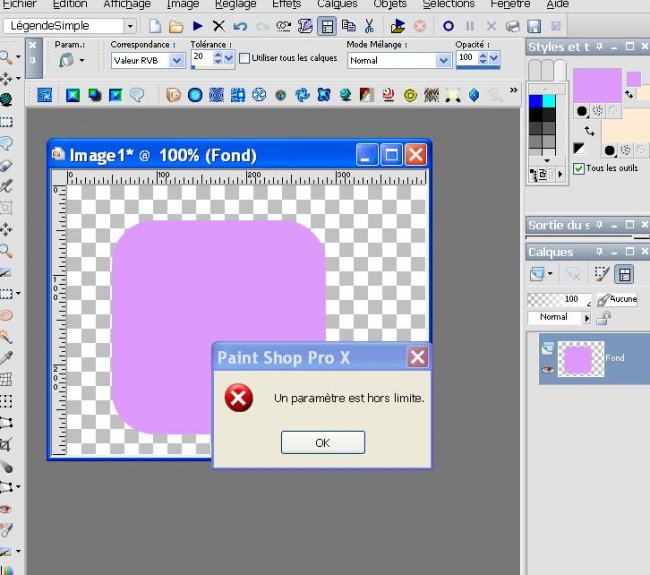Screen dimensions: 650x575
Task: Expand the swatch palette down arrow
Action: [x=547, y=160]
